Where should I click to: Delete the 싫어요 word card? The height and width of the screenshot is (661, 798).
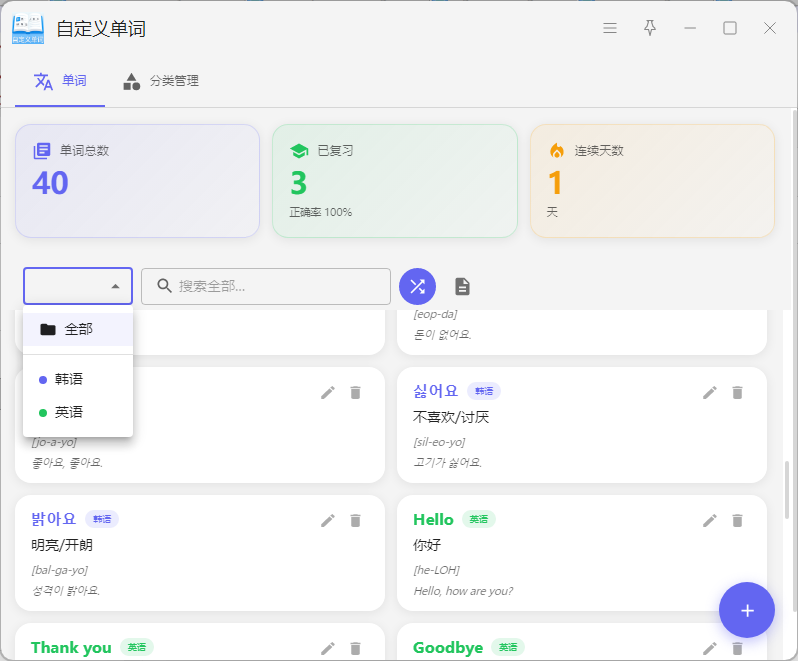(x=738, y=392)
